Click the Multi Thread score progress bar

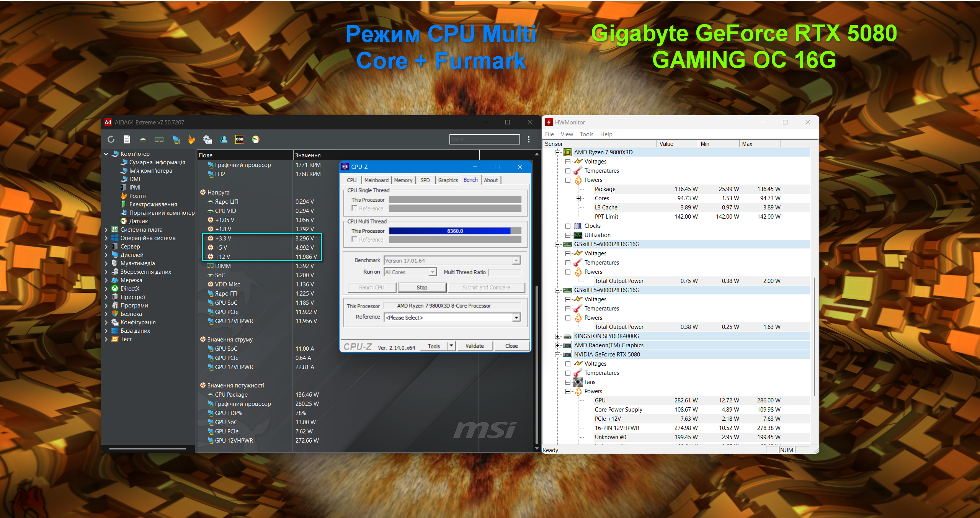click(x=455, y=231)
